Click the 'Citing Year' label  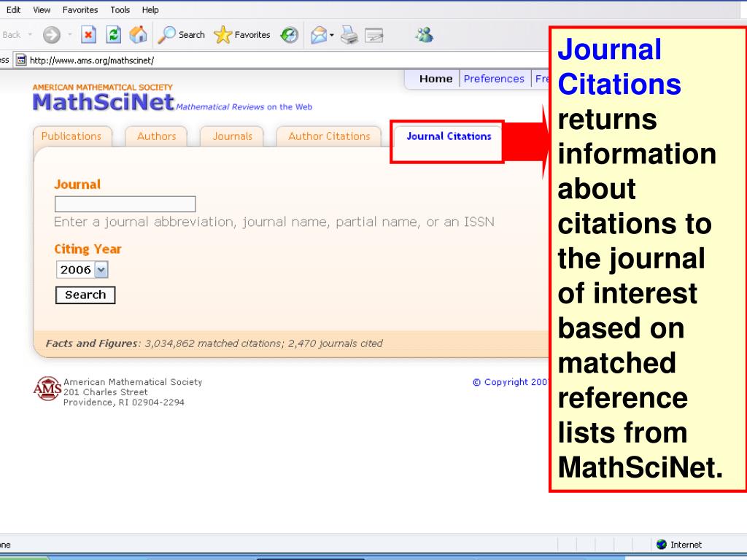[x=88, y=249]
